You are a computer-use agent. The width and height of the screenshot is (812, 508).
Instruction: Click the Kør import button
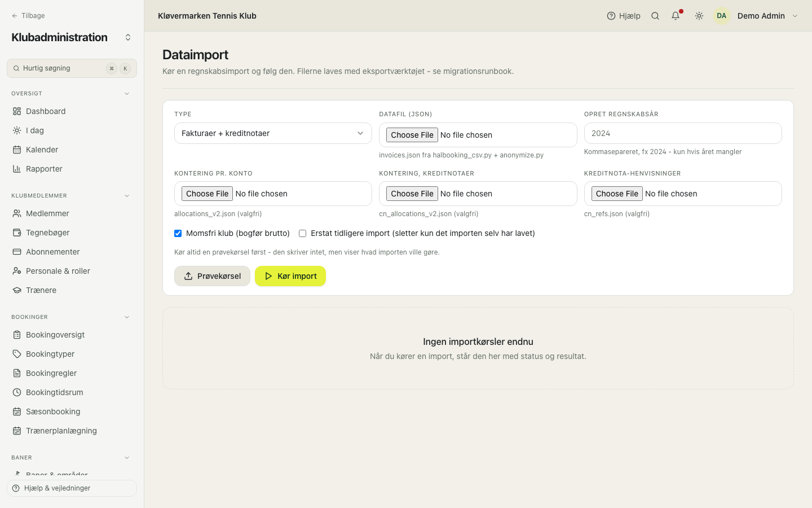pyautogui.click(x=290, y=276)
